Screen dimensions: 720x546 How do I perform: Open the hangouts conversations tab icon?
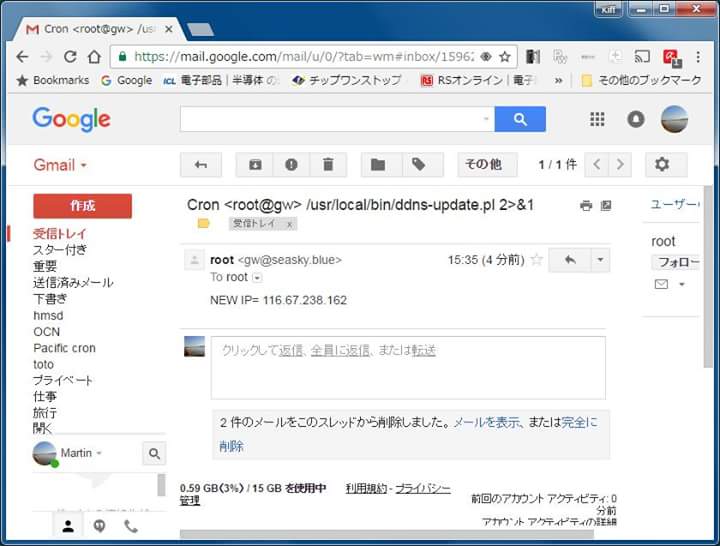(x=99, y=526)
